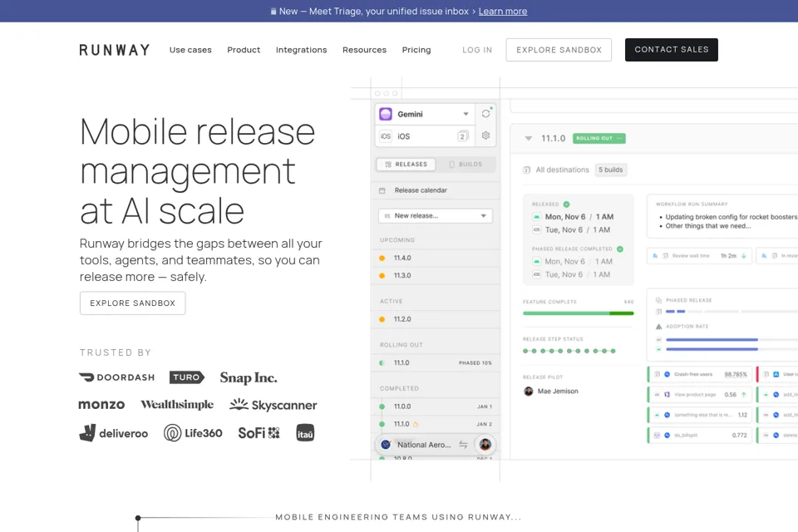The image size is (798, 532).
Task: Click the Phased Release progress bar
Action: pyautogui.click(x=731, y=311)
